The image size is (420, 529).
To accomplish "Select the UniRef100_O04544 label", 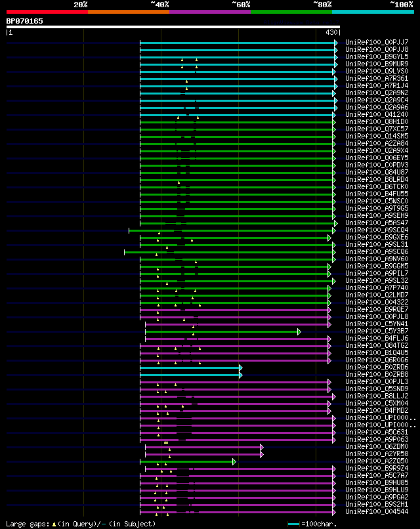I will [x=377, y=512].
